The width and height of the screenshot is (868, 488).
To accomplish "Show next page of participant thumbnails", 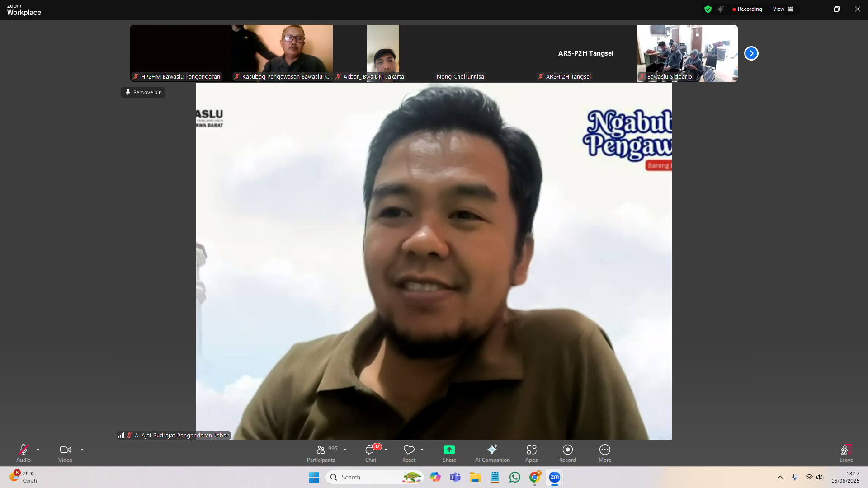I will [x=751, y=53].
